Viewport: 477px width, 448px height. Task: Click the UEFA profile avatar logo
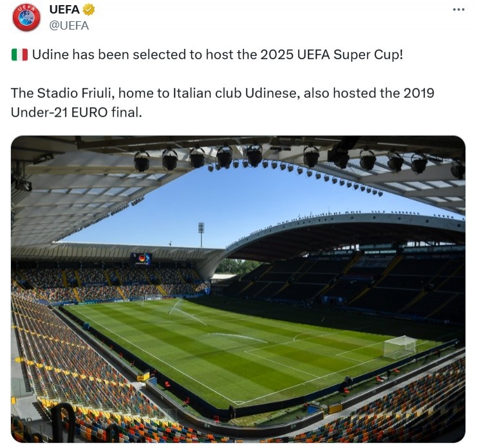[26, 17]
